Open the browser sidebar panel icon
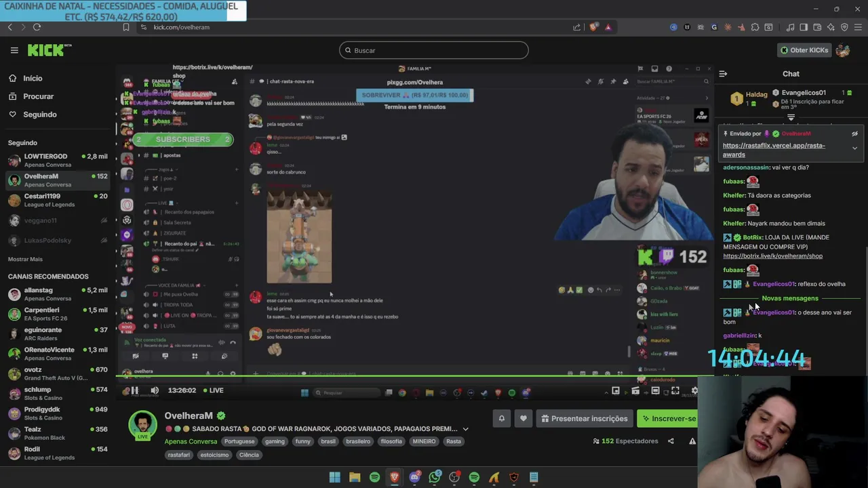 pos(804,27)
